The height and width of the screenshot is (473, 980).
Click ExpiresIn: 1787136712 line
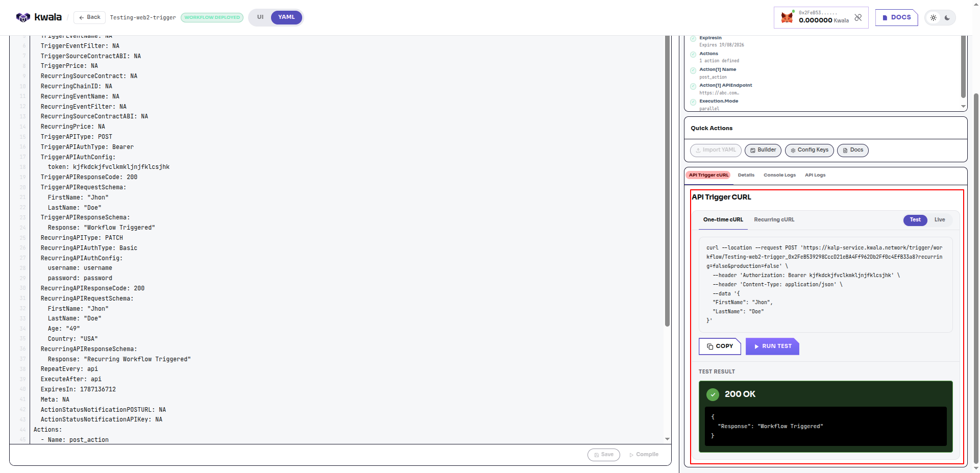(x=78, y=389)
